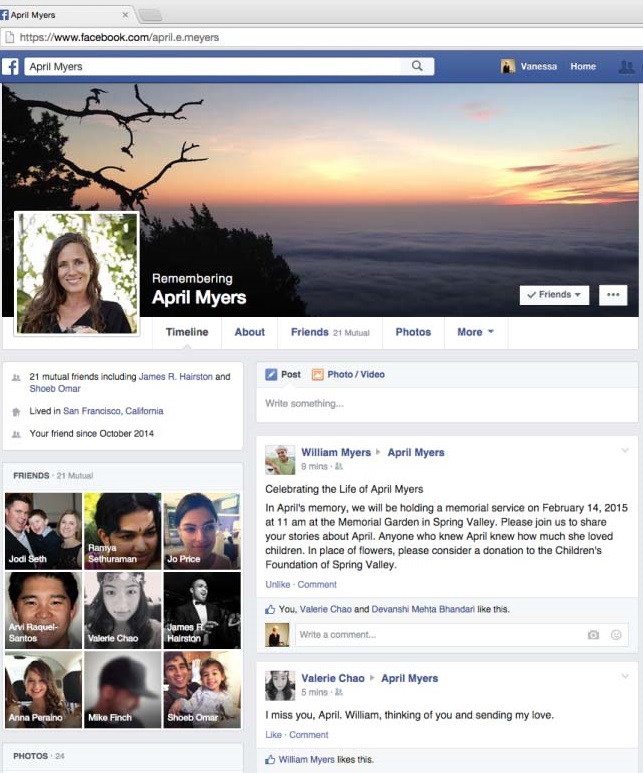Unlike William Myers' memorial post
This screenshot has height=773, width=643.
277,584
